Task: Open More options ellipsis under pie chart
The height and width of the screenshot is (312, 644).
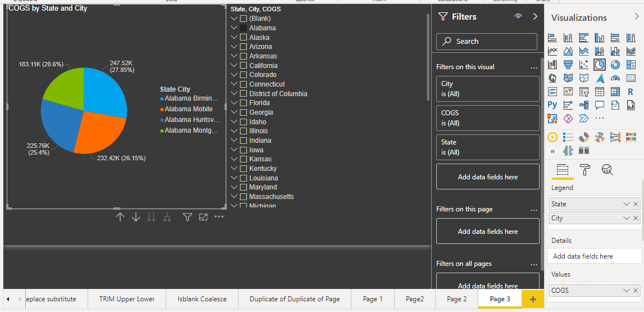Action: tap(219, 216)
